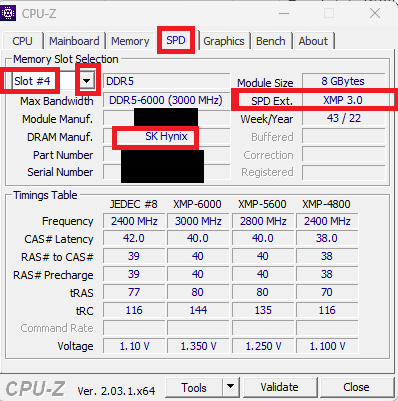Click the 42.0 CAS# Latency cell
The height and width of the screenshot is (401, 398).
pos(134,238)
